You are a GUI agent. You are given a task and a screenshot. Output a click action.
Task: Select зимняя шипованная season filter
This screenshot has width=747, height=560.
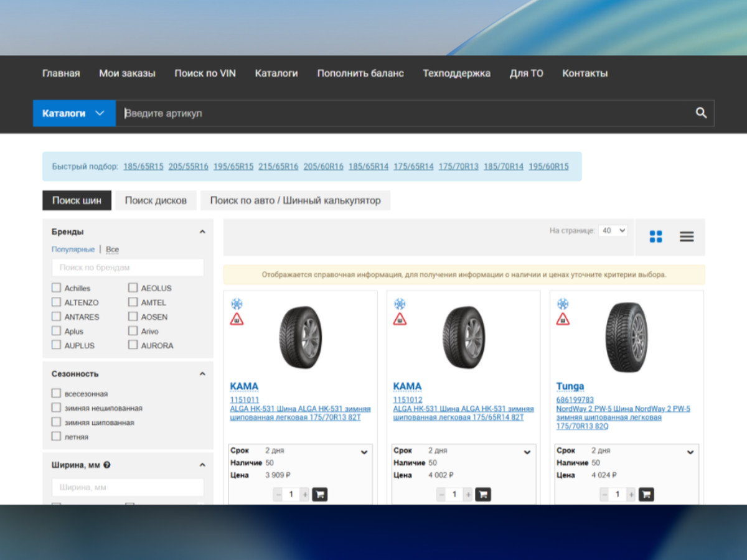point(57,422)
